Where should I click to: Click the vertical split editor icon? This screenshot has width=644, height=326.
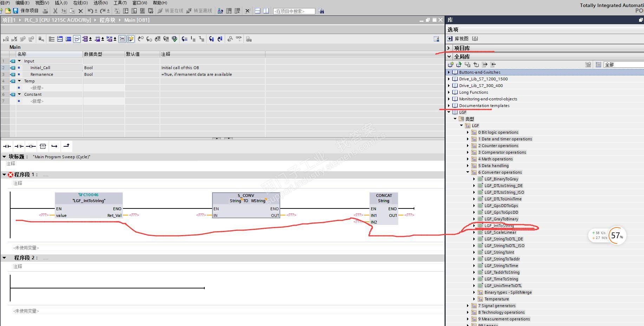(266, 11)
